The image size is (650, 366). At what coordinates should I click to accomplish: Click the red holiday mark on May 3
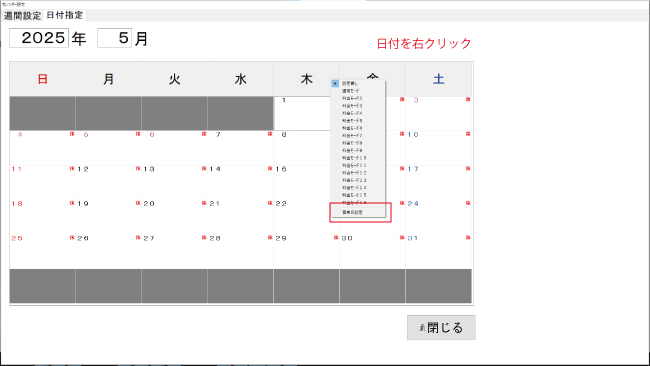(x=468, y=99)
